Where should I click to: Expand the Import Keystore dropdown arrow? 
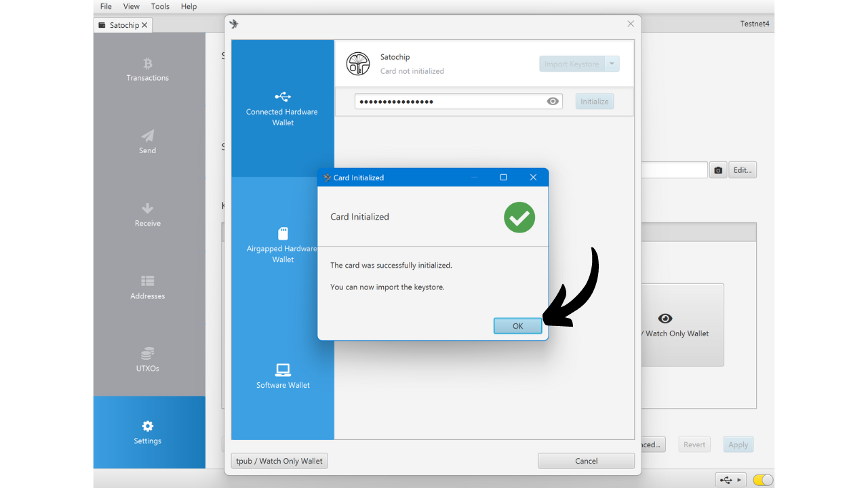click(x=612, y=64)
